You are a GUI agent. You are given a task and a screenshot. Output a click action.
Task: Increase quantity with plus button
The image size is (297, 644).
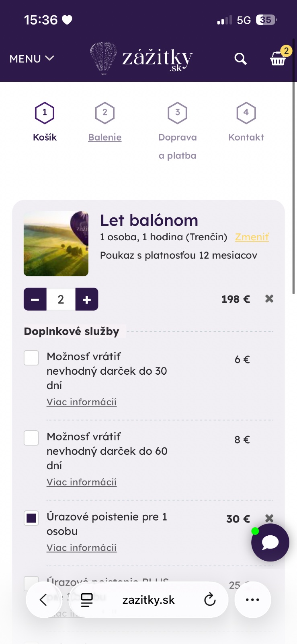coord(87,299)
